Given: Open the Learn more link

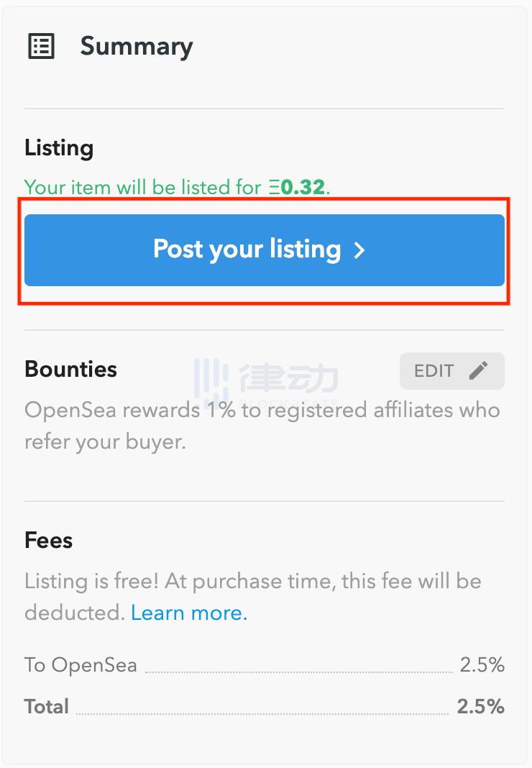Looking at the screenshot, I should 189,613.
